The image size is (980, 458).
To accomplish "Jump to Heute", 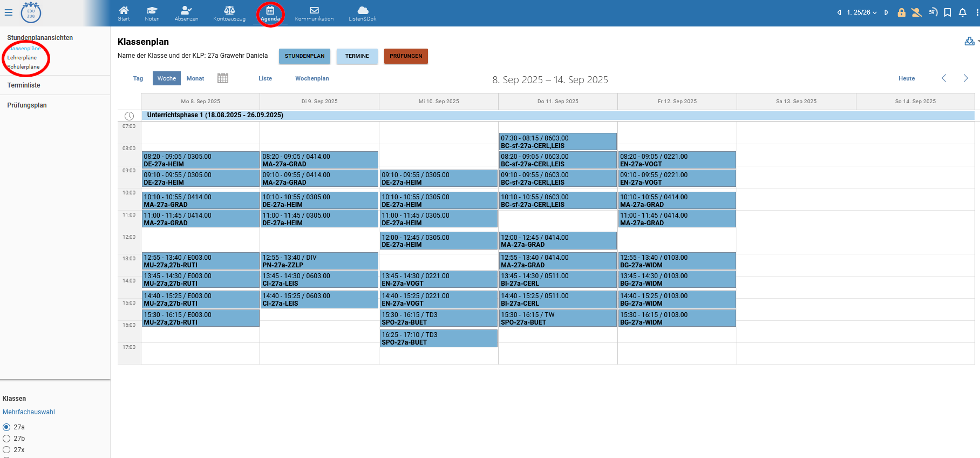I will click(x=907, y=78).
